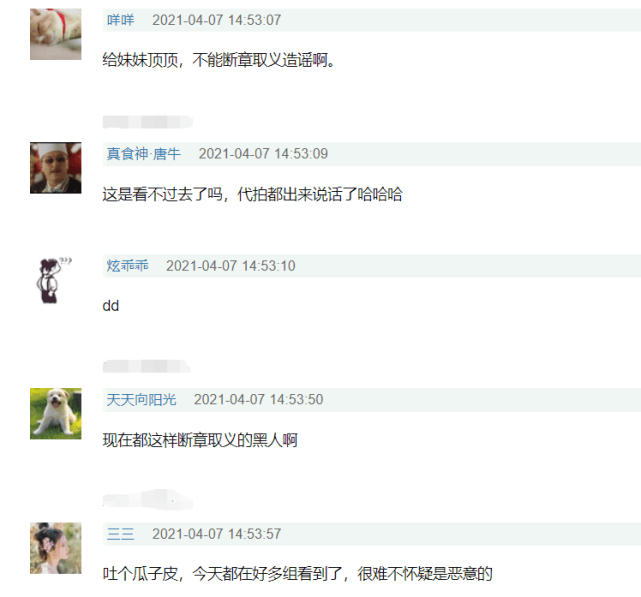Image resolution: width=641 pixels, height=597 pixels.
Task: Open the cat avatar of user 咩咩
Action: point(56,34)
